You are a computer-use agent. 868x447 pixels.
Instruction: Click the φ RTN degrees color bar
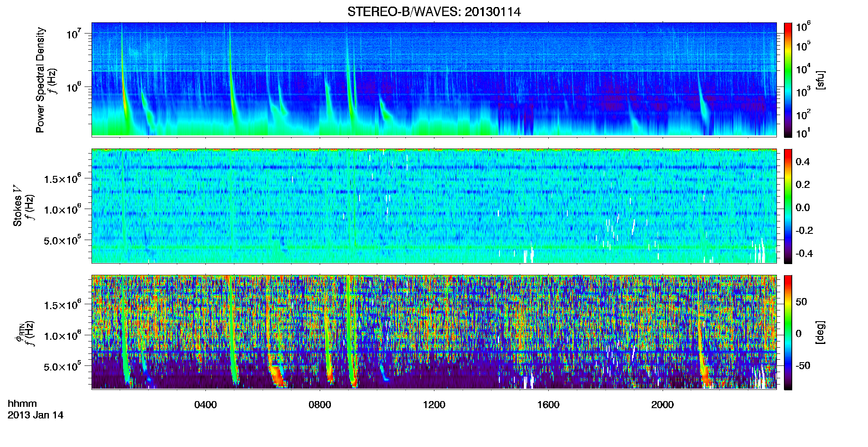788,332
